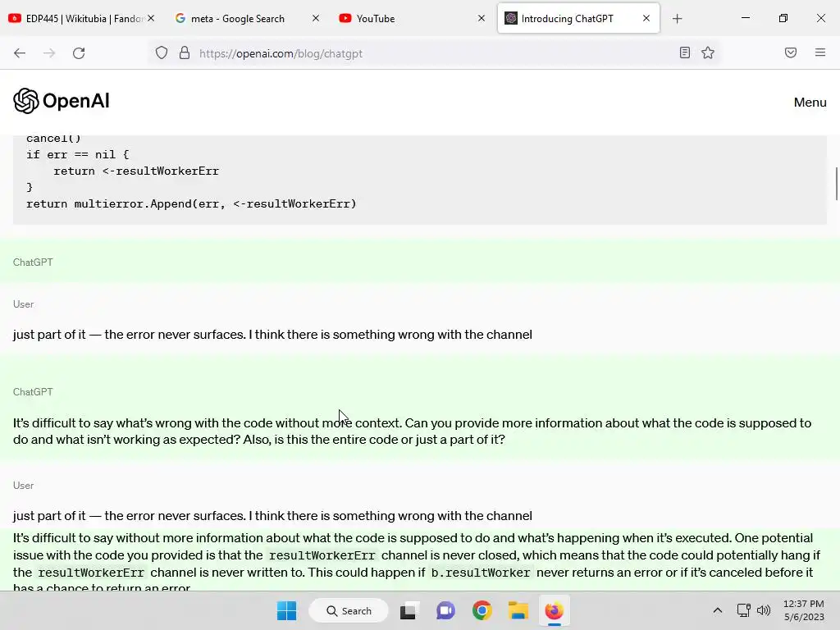The width and height of the screenshot is (840, 630).
Task: Launch Google Chrome from the taskbar
Action: pos(482,610)
